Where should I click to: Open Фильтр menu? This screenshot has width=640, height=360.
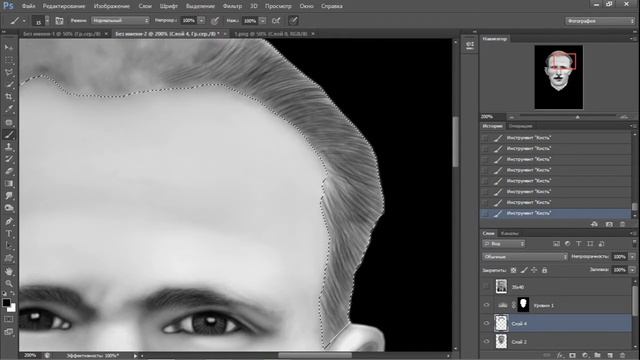(x=232, y=6)
